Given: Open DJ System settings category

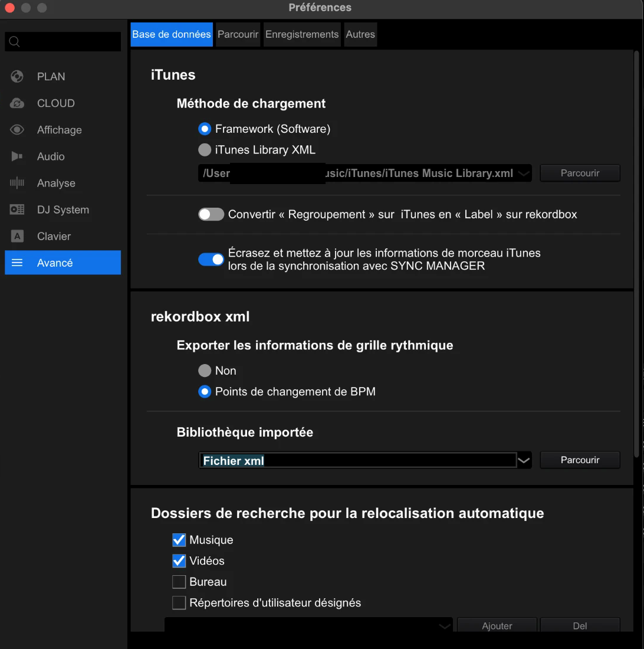Looking at the screenshot, I should coord(63,209).
